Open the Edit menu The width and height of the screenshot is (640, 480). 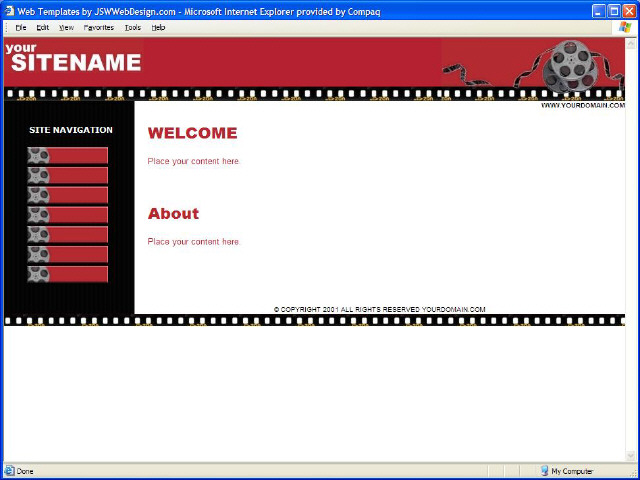tap(42, 28)
